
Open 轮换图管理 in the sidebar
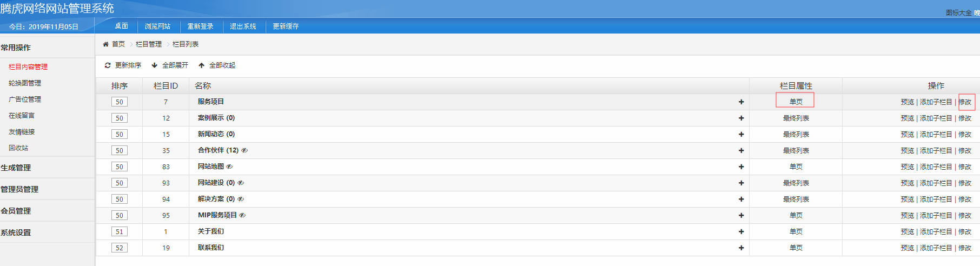(x=25, y=83)
